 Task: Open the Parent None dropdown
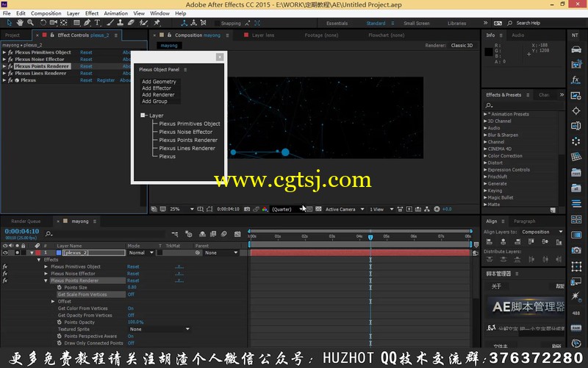221,252
